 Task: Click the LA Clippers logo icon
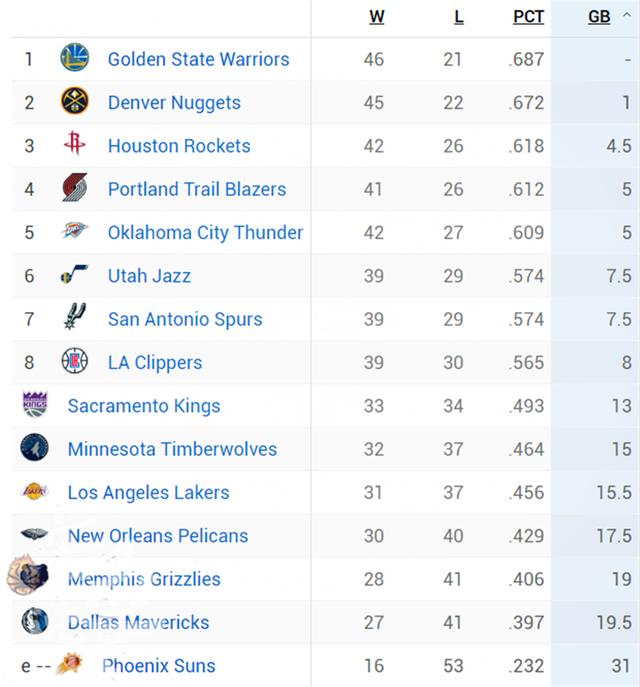click(x=74, y=361)
